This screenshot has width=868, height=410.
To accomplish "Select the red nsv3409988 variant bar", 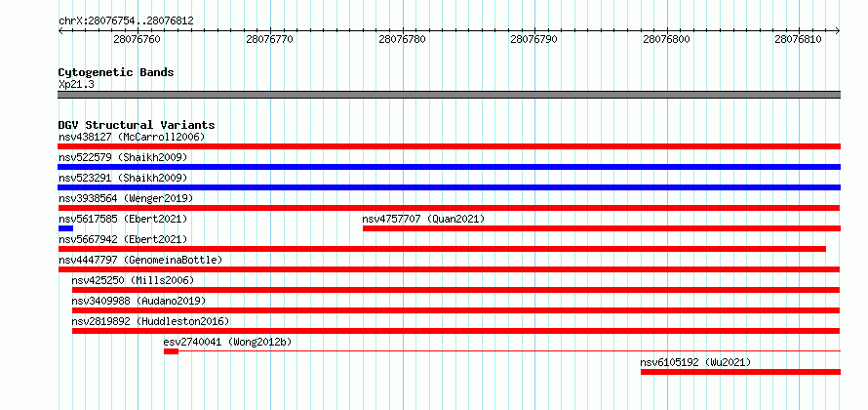I will tap(456, 310).
